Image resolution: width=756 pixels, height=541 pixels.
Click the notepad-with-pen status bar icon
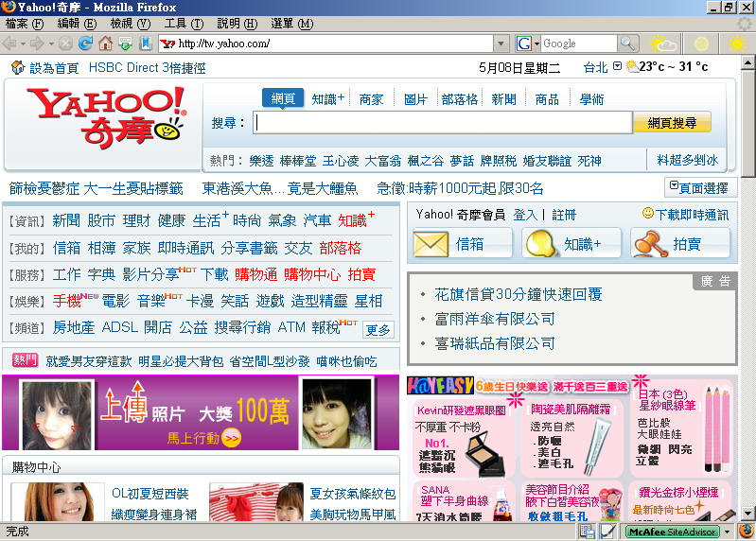click(607, 532)
